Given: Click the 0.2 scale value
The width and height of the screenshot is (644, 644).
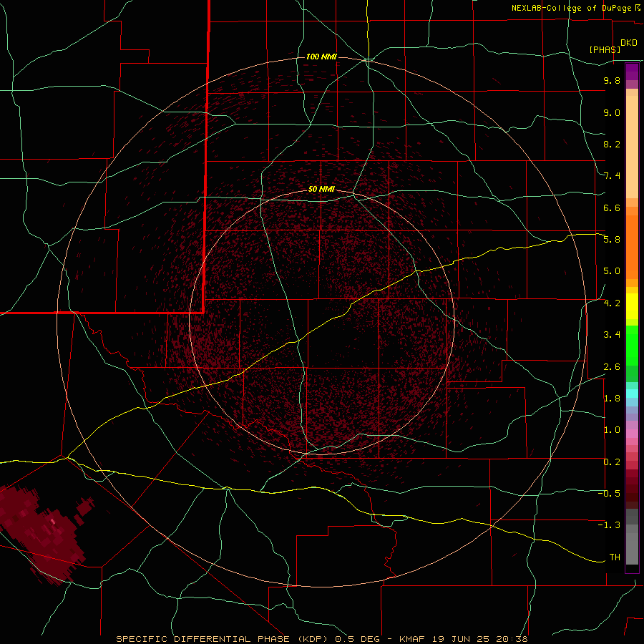Looking at the screenshot, I should pos(612,462).
